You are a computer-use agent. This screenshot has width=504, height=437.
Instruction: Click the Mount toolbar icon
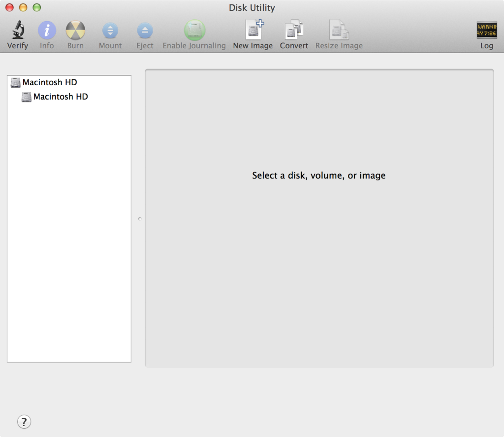tap(110, 31)
